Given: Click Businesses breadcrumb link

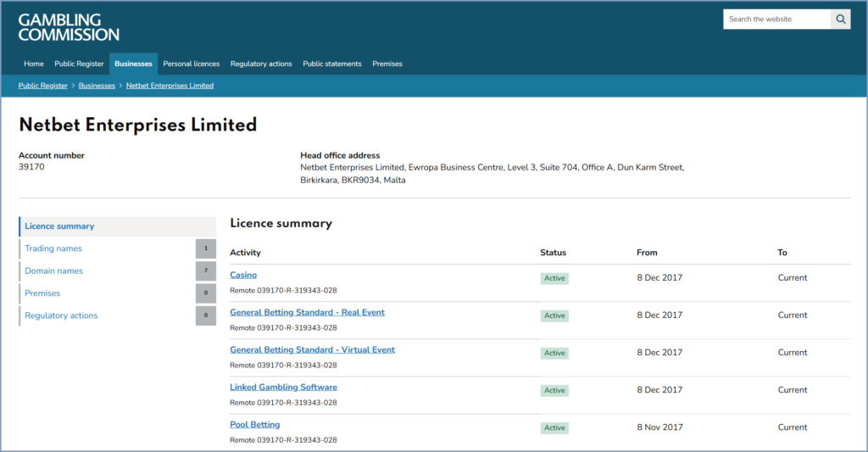Looking at the screenshot, I should pos(97,86).
